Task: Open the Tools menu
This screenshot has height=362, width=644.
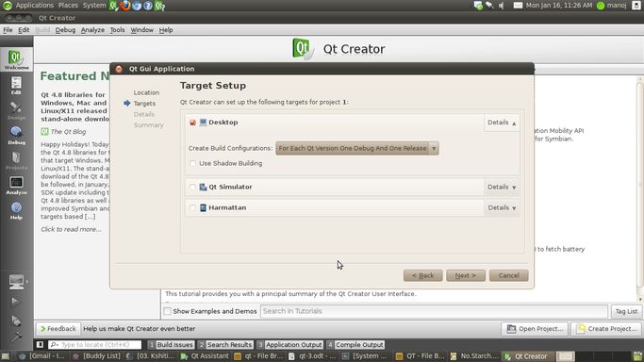Action: [117, 30]
